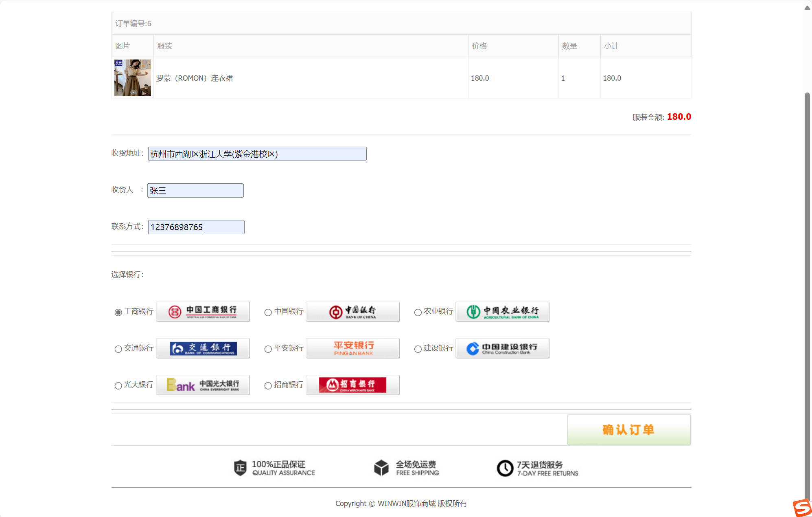812x517 pixels.
Task: Click the 联系方式 phone number field
Action: (196, 227)
